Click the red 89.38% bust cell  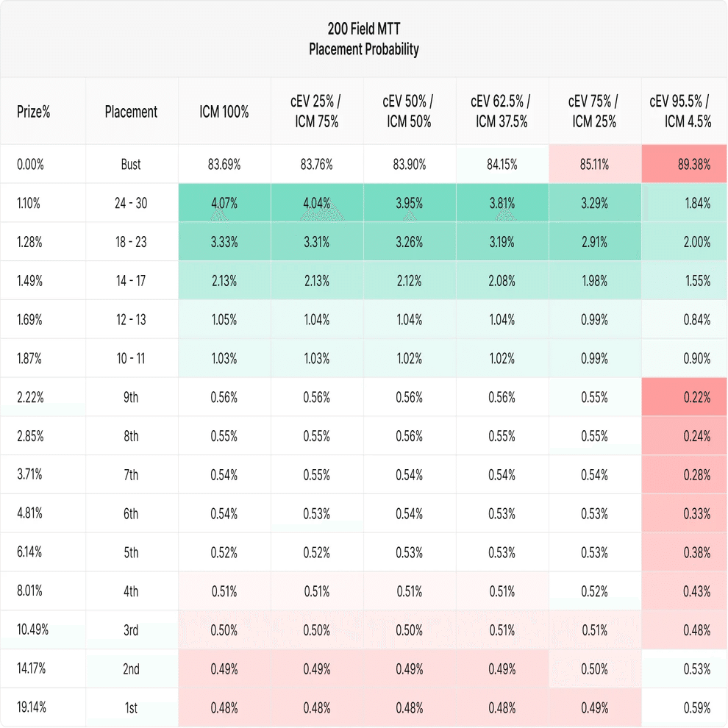click(694, 165)
